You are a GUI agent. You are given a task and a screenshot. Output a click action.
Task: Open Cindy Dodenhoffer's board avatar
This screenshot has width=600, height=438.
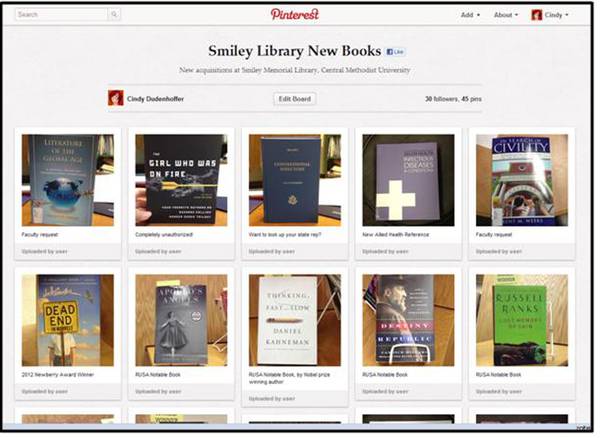[x=116, y=98]
